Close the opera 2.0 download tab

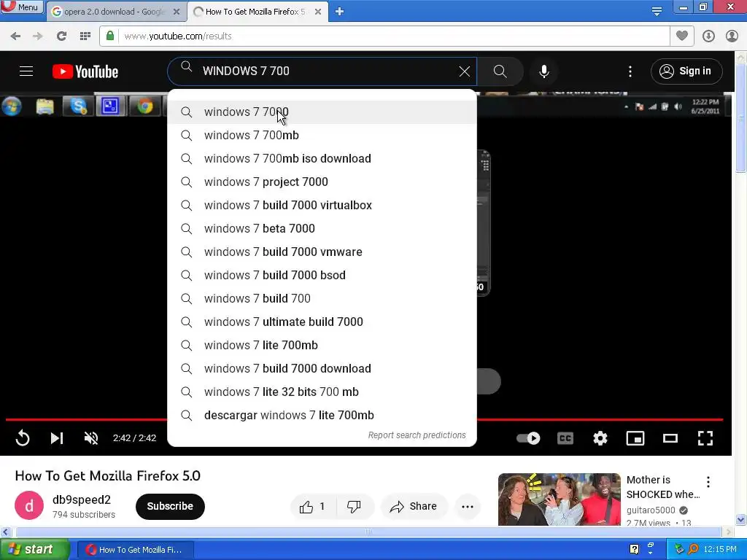coord(177,12)
